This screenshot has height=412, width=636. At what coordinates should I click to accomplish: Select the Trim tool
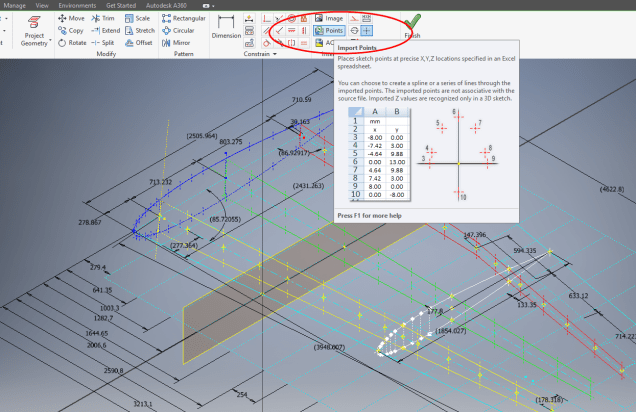[102, 18]
